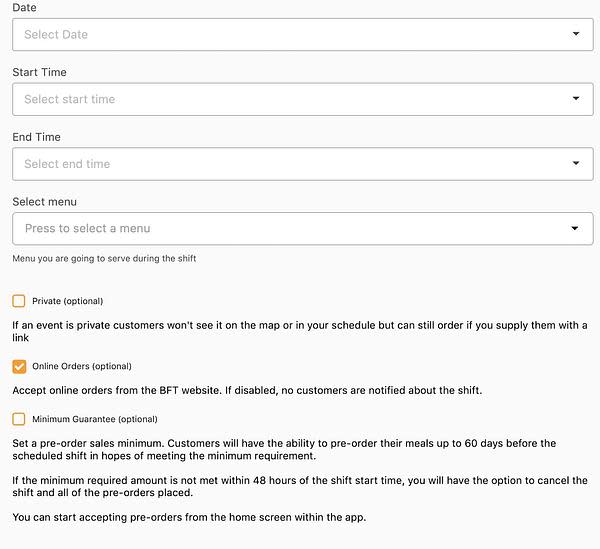Open the Press to select a menu dropdown
Image resolution: width=600 pixels, height=549 pixels.
coord(303,228)
